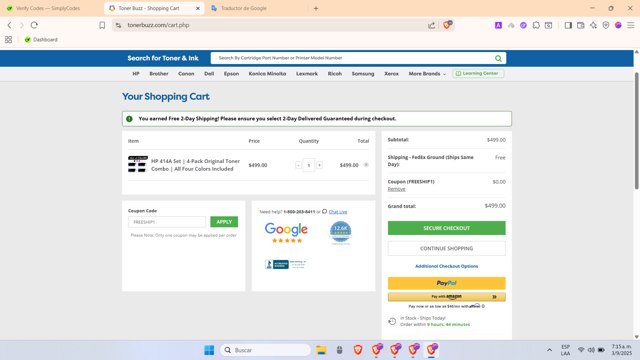Open the system tray overflow chevron
The image size is (640, 360).
coord(549,350)
